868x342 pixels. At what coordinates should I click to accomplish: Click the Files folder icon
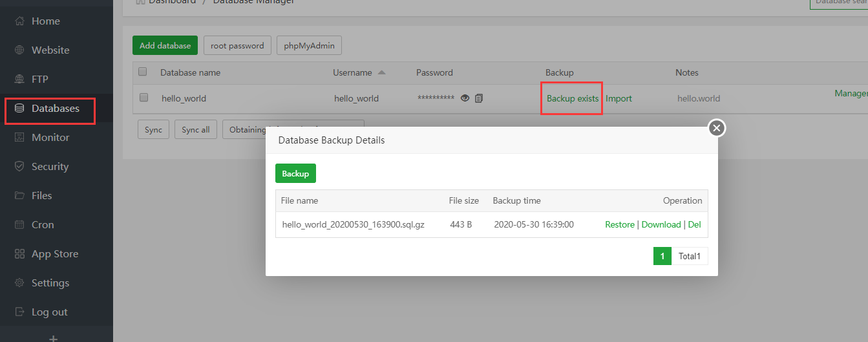(x=19, y=195)
